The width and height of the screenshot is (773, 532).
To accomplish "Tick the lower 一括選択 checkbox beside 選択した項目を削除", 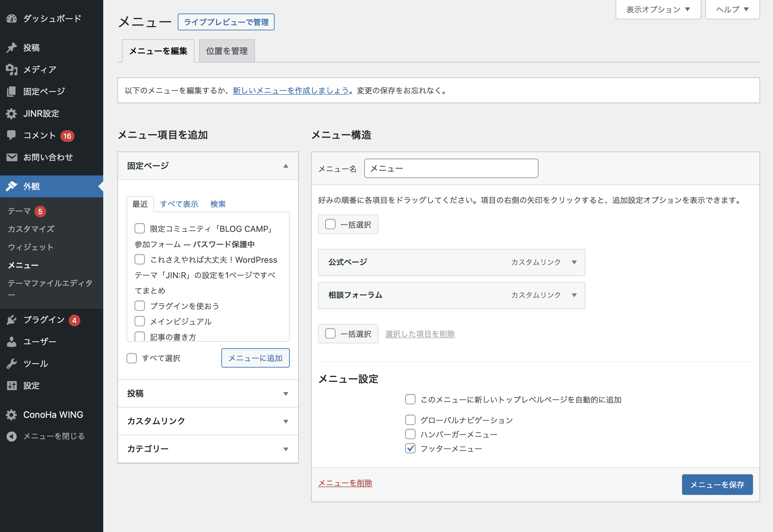I will 330,334.
